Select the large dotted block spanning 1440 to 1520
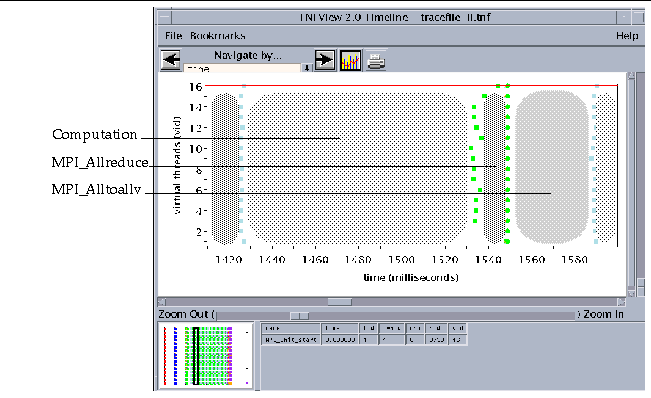 coord(357,168)
